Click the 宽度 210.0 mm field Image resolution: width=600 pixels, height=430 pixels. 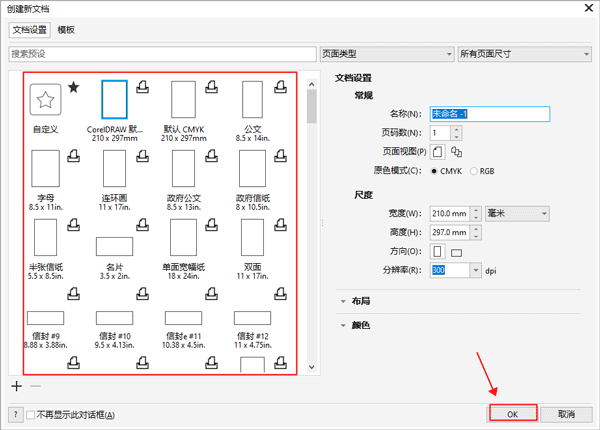point(450,213)
